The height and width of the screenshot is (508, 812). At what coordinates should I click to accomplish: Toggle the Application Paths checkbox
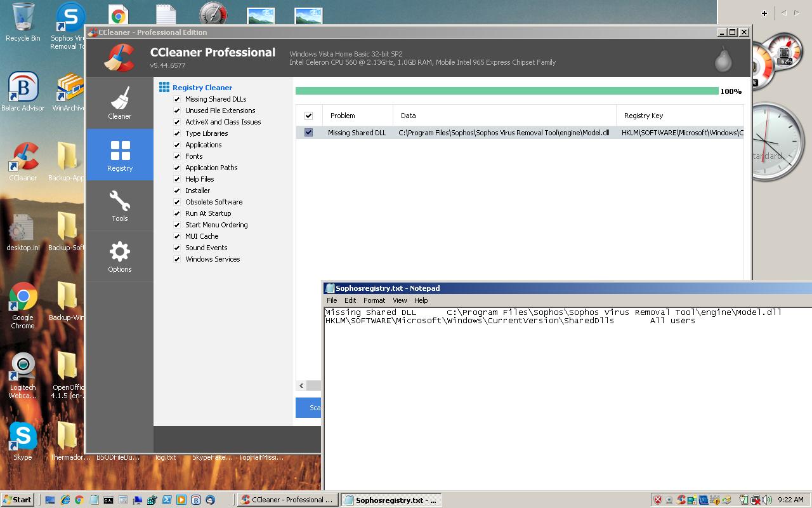click(x=177, y=168)
